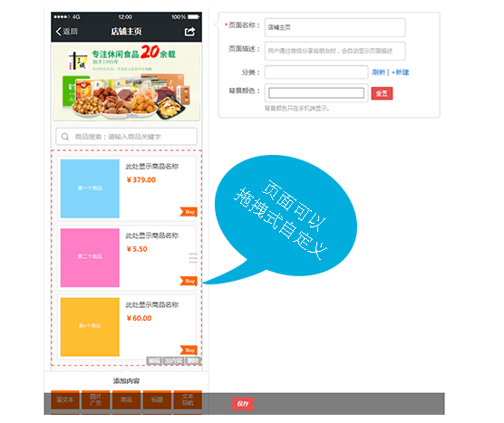Add a 商品 product module
This screenshot has height=423, width=504.
[x=126, y=399]
